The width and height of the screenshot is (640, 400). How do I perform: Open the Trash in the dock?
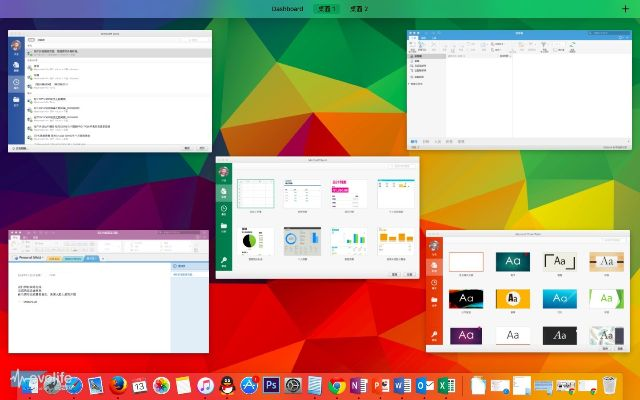coord(609,385)
